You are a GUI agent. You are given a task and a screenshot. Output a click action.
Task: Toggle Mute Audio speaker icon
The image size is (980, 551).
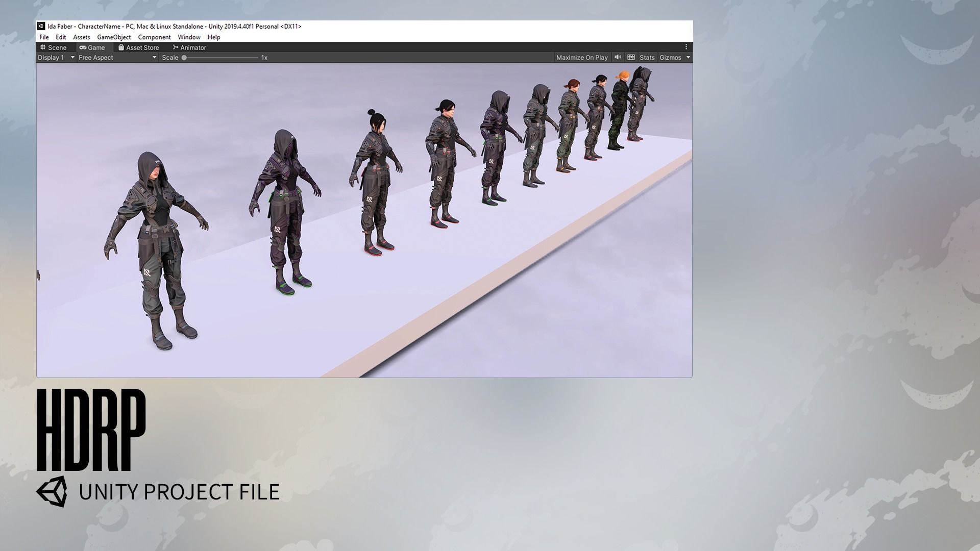click(x=618, y=58)
